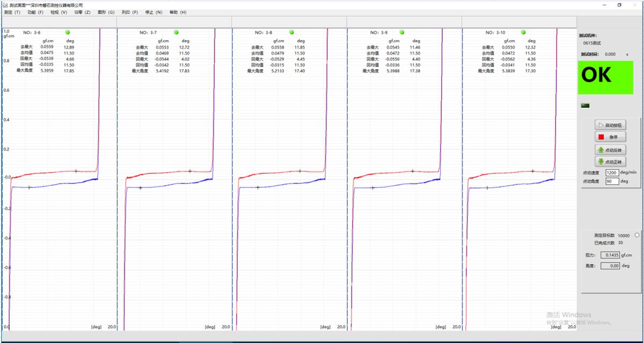
Task: Open the 帮助 (H) menu
Action: [178, 12]
